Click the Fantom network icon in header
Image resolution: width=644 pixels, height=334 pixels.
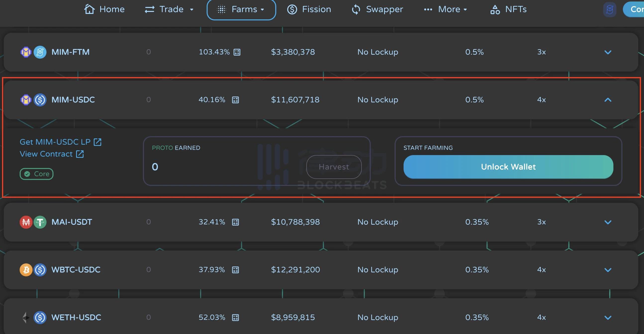pyautogui.click(x=609, y=9)
